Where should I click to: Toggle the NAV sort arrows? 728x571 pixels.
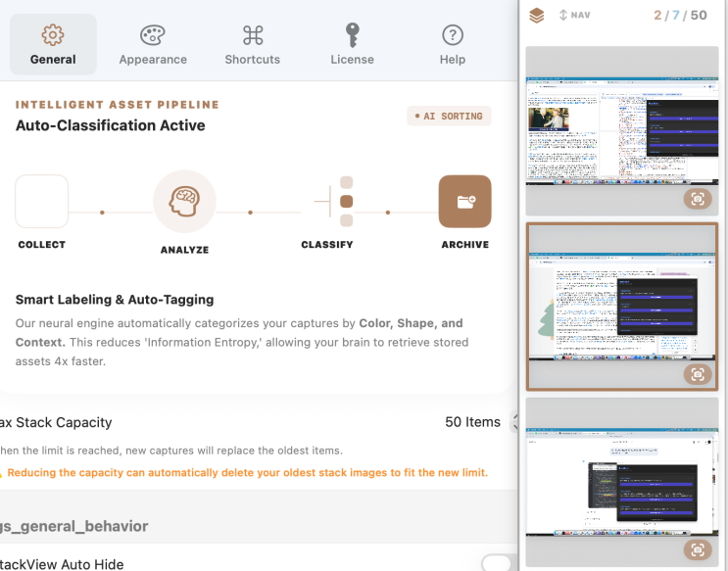(575, 16)
